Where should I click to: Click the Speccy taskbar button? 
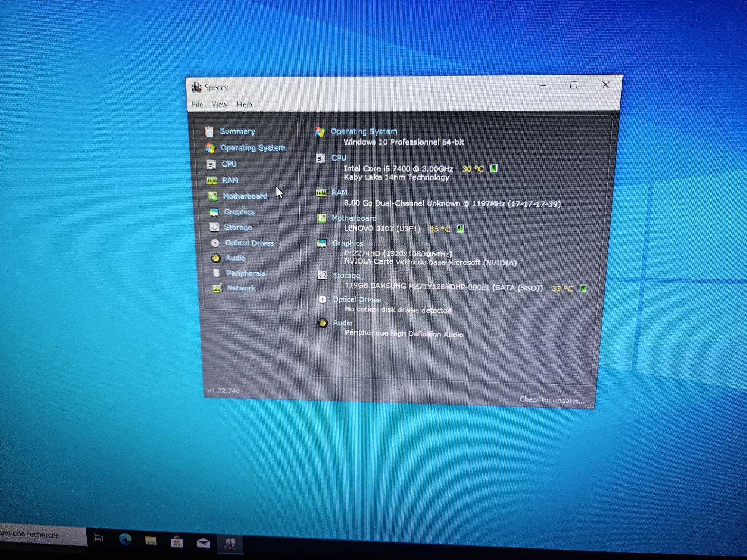click(x=229, y=544)
